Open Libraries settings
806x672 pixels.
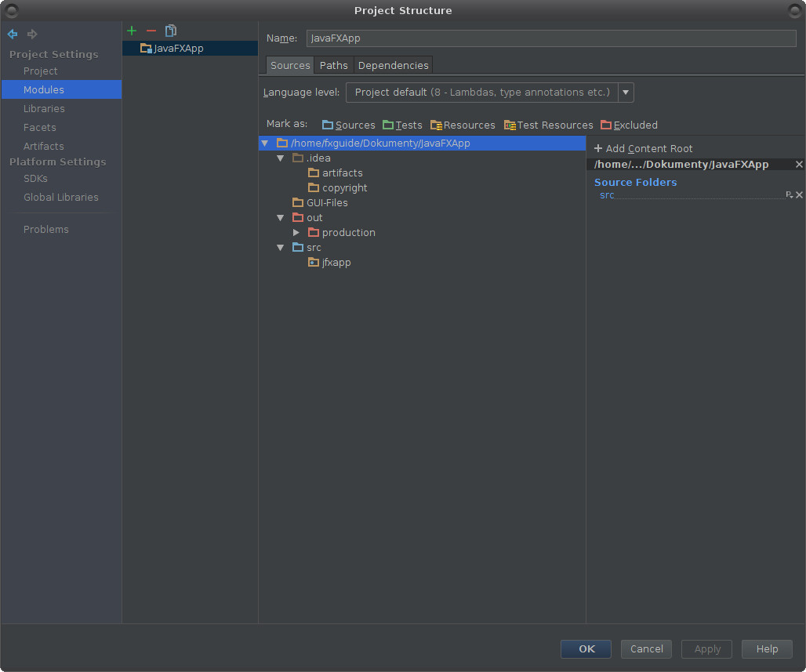[x=44, y=108]
